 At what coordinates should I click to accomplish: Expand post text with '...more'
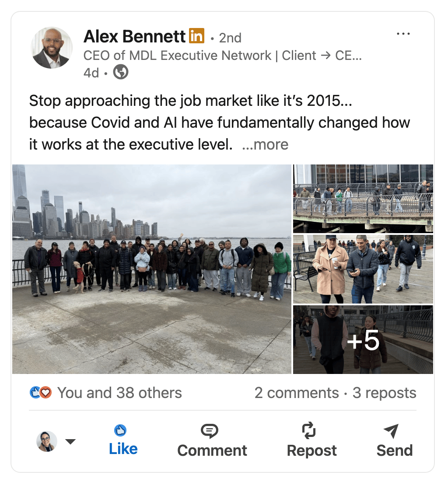pos(265,144)
